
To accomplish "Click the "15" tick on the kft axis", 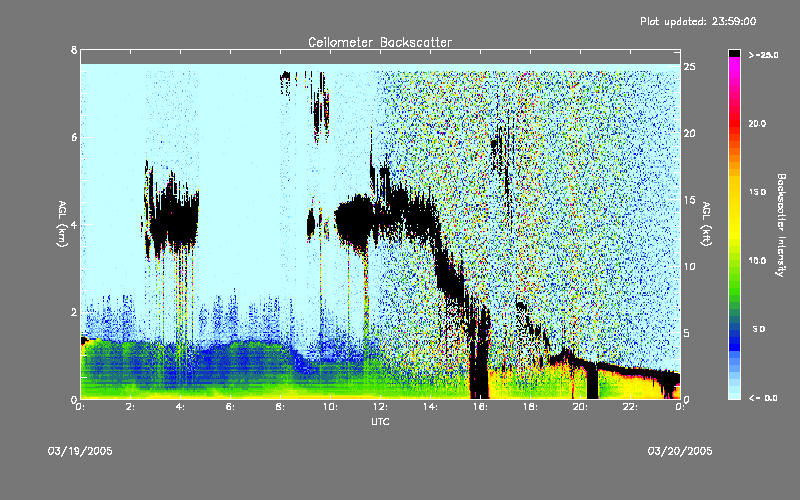I will [x=689, y=199].
